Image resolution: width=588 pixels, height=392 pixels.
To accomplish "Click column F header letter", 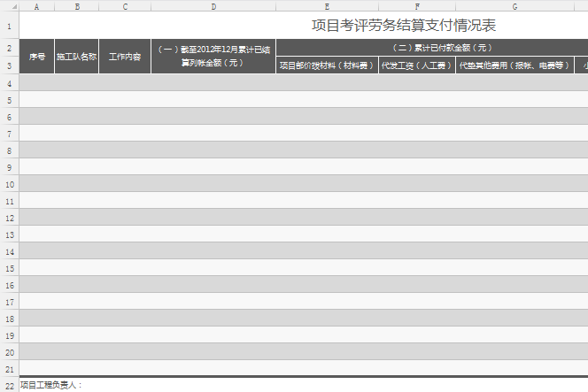I will (x=416, y=5).
